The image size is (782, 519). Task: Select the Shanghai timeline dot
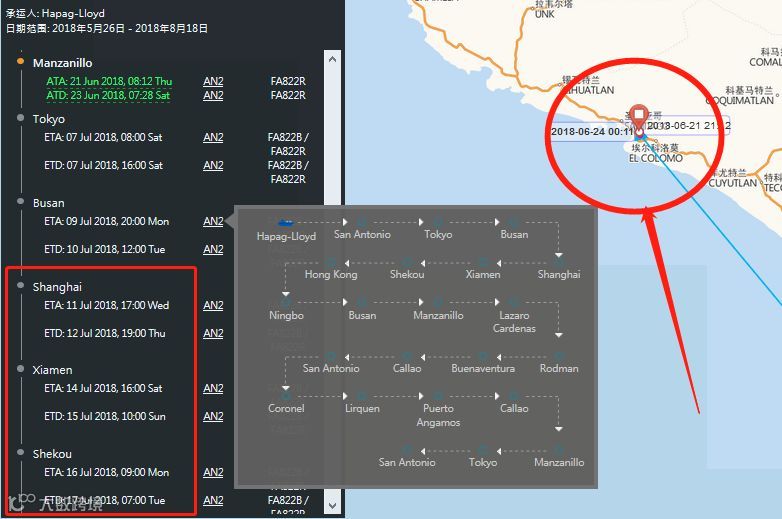20,285
